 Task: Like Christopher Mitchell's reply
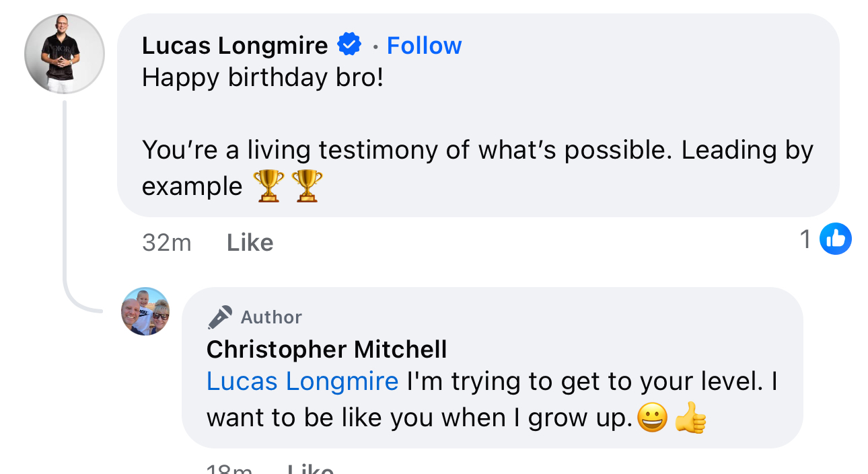pos(310,469)
